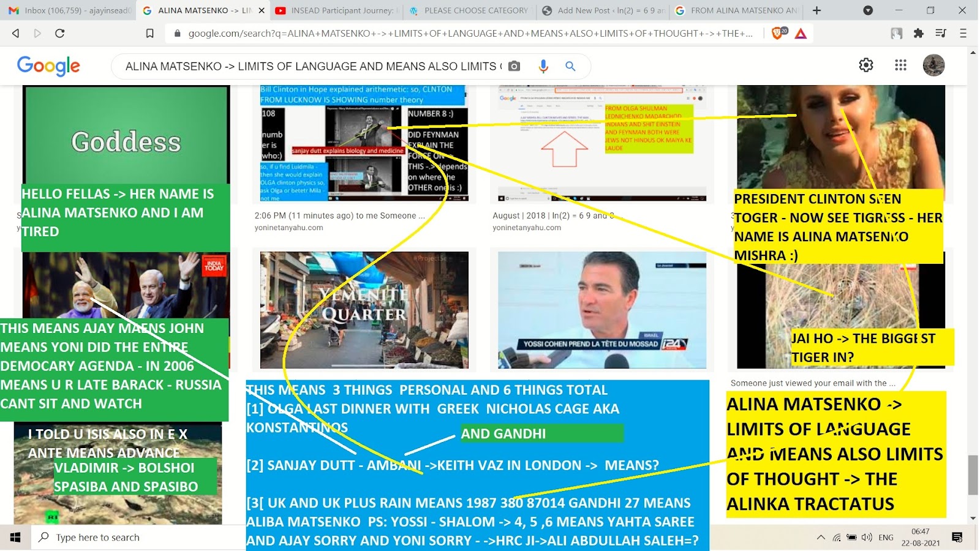Show hidden system tray icons
Screen dimensions: 980x551
[820, 538]
